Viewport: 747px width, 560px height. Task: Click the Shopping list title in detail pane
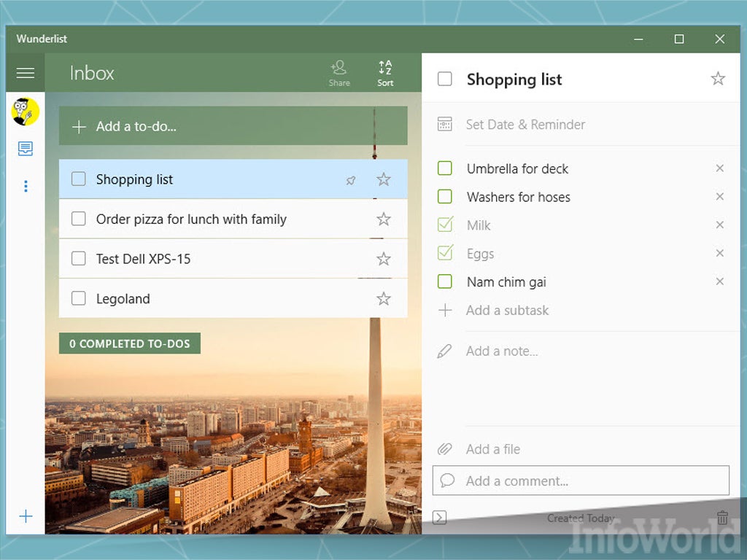pos(514,79)
